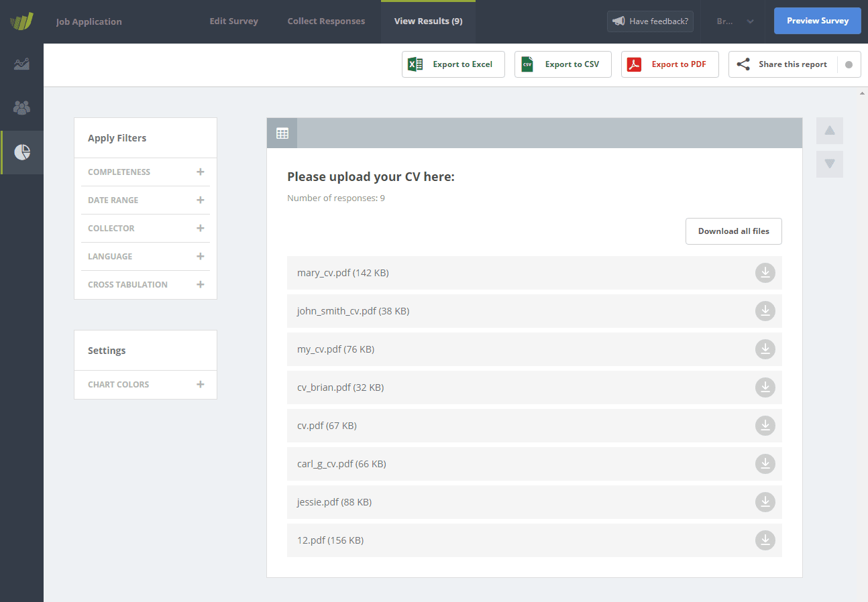Switch to the Collect Responses tab
Screen dimensions: 868x602
[x=326, y=21]
